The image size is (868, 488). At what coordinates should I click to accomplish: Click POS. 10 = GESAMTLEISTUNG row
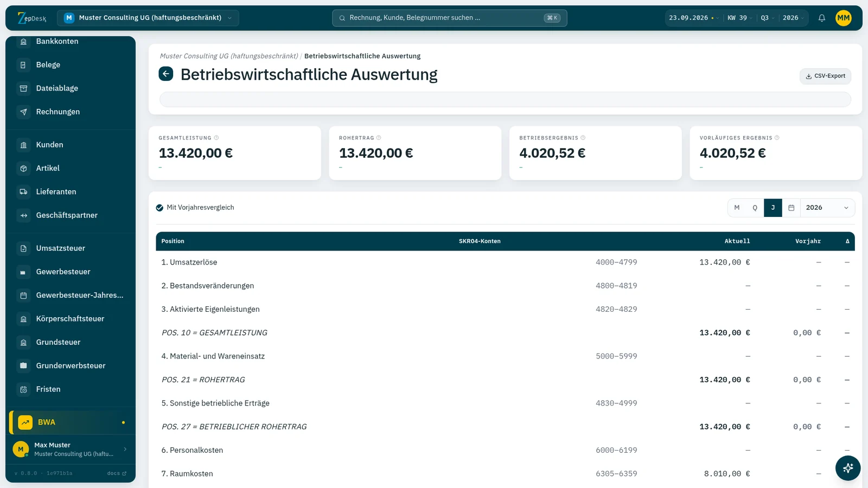tap(505, 333)
